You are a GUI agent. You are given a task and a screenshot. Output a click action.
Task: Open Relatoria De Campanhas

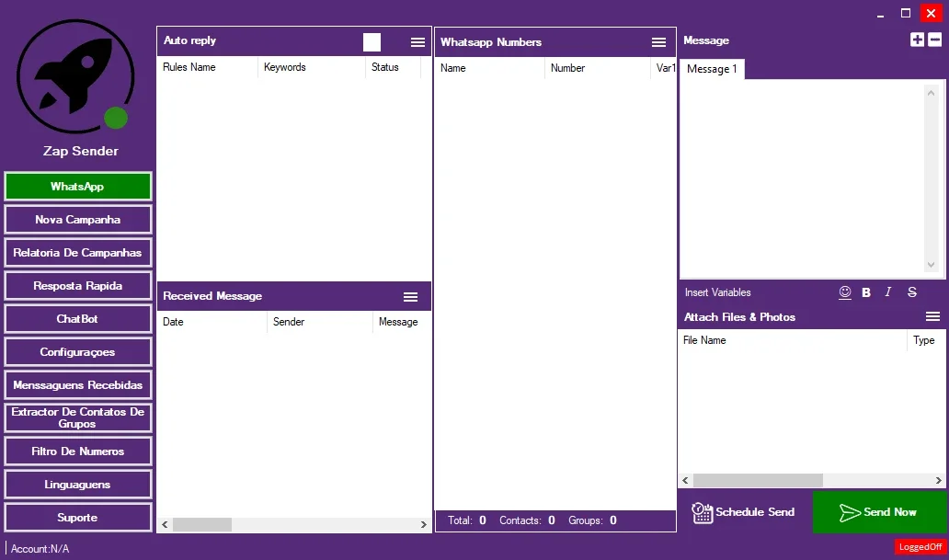77,253
